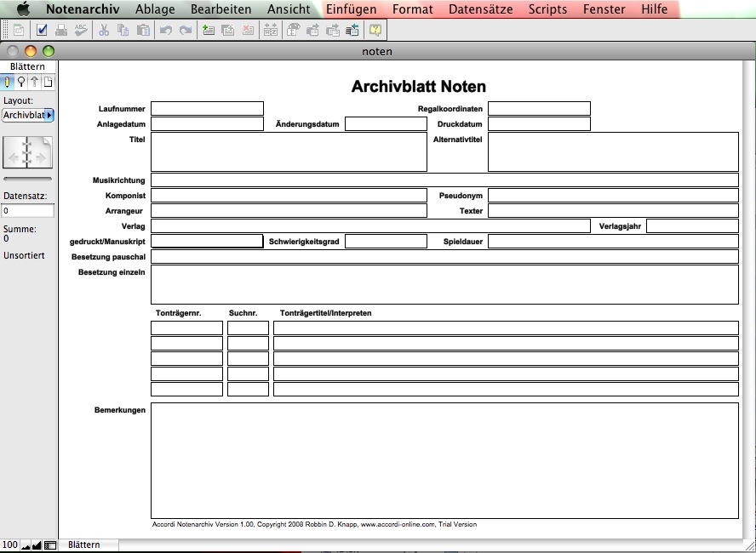Click the Änderungsdatum field
756x553 pixels.
click(x=387, y=124)
